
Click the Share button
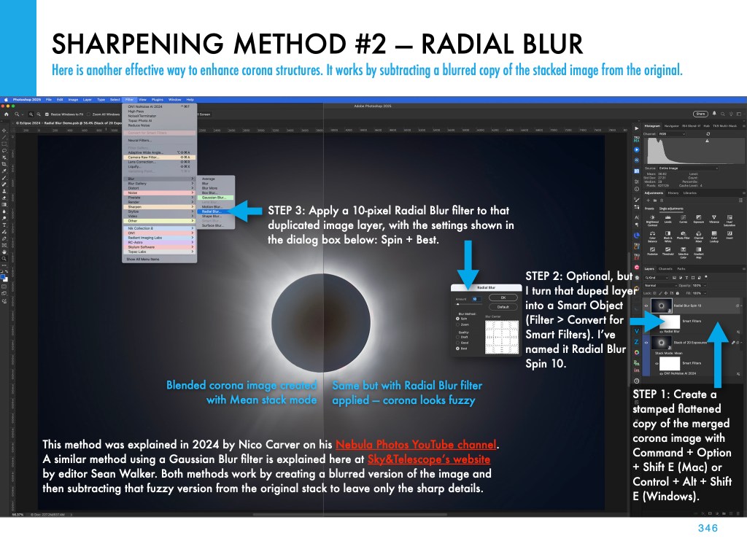click(701, 114)
